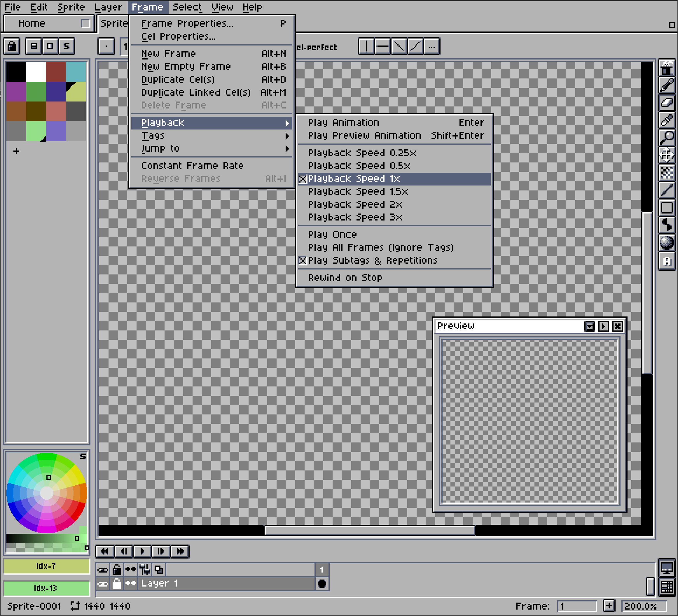Click foreground color Idx-7
Screen dimensions: 678x616
(x=46, y=566)
